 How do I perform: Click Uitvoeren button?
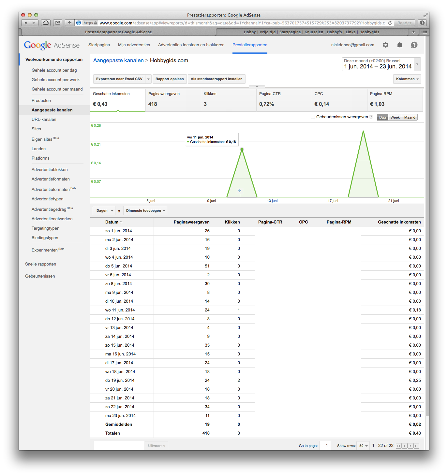(157, 446)
